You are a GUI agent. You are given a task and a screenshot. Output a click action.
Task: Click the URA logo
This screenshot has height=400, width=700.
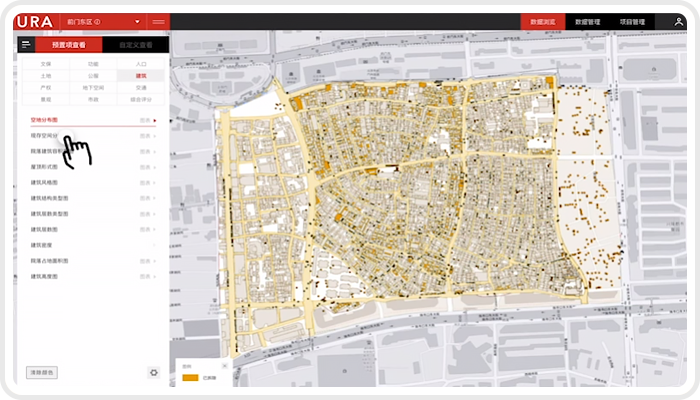[x=36, y=21]
